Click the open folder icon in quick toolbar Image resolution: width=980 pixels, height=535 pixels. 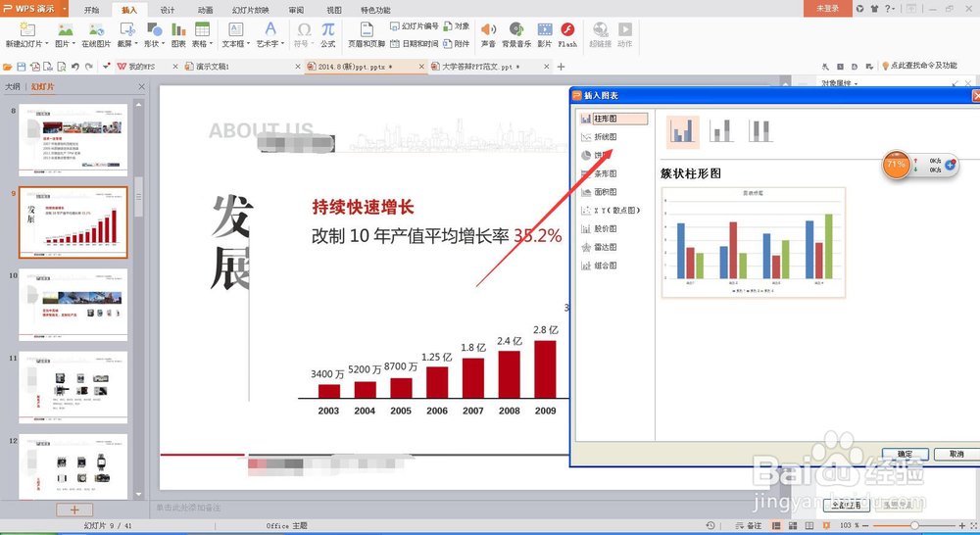pos(8,67)
